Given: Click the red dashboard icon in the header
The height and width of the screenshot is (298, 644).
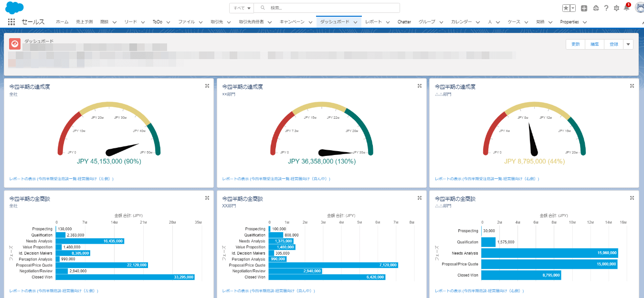Looking at the screenshot, I should tap(14, 44).
